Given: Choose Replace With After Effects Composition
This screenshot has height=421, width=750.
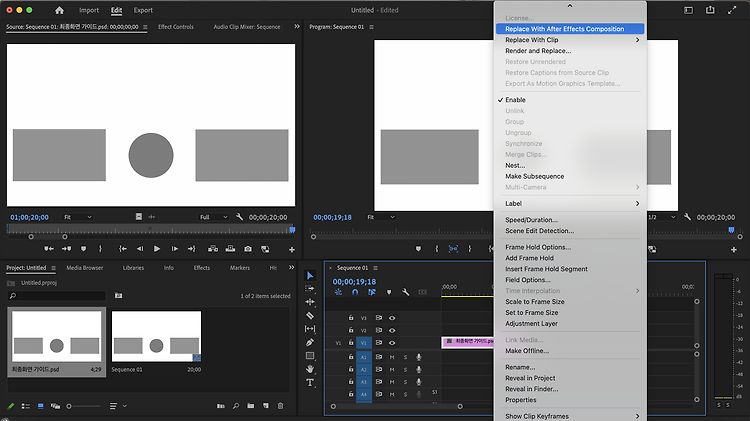Looking at the screenshot, I should [570, 29].
